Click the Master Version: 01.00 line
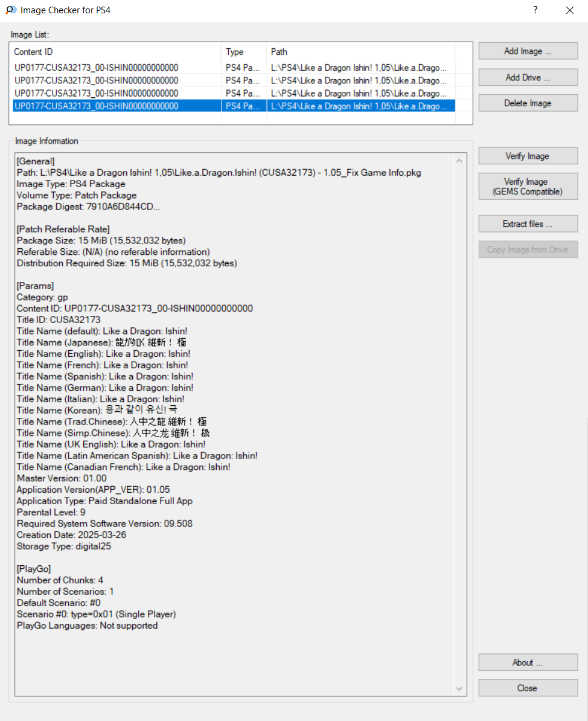Image resolution: width=588 pixels, height=721 pixels. click(x=62, y=479)
